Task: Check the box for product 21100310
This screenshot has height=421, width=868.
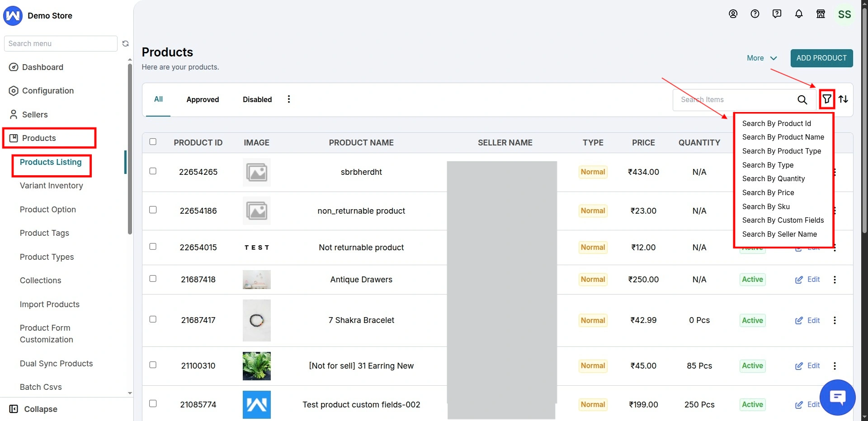Action: (153, 365)
